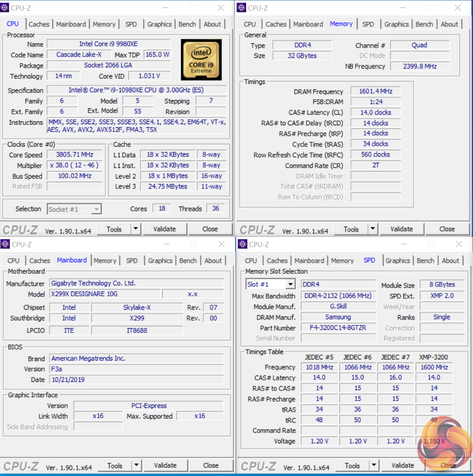Switch to Mainboard tab in SPD window
This screenshot has width=473, height=476.
[309, 260]
